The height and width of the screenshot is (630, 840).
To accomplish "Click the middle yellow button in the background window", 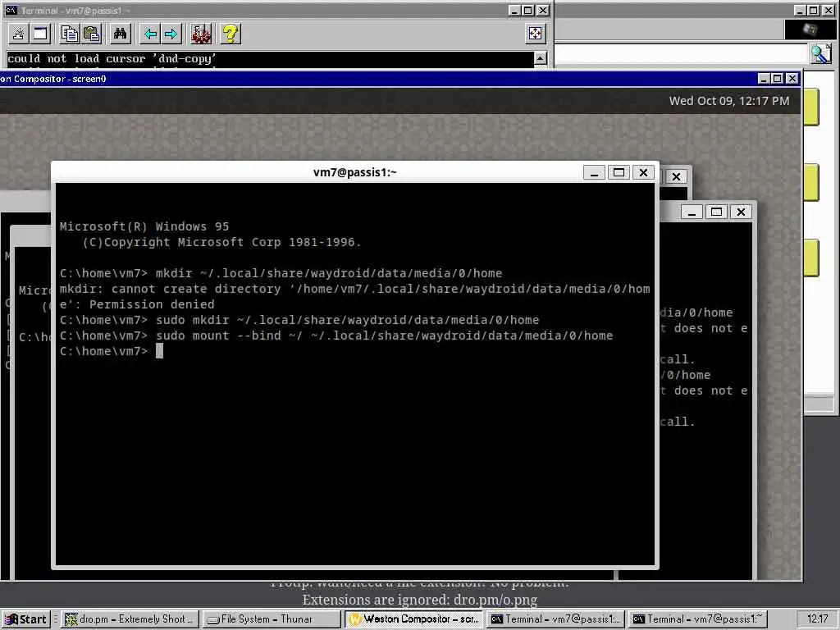I will 811,182.
